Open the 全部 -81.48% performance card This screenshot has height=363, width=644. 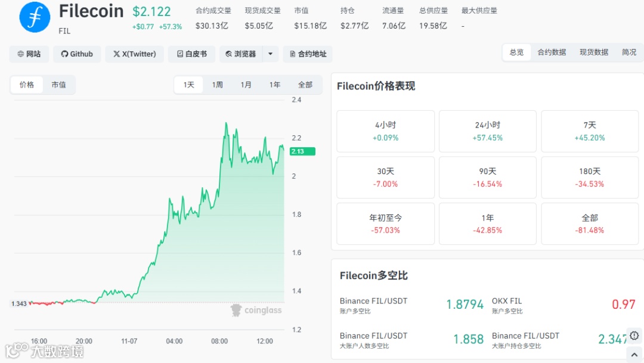click(590, 224)
